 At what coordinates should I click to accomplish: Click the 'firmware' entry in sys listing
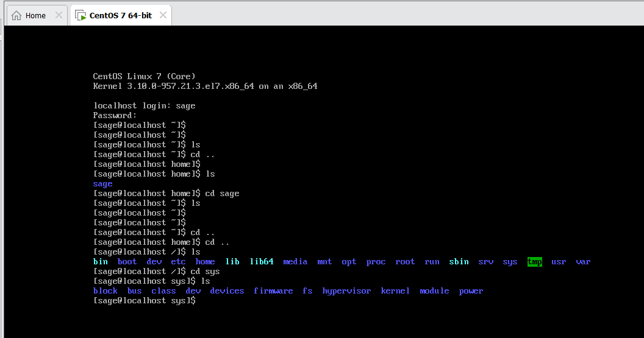(x=274, y=291)
